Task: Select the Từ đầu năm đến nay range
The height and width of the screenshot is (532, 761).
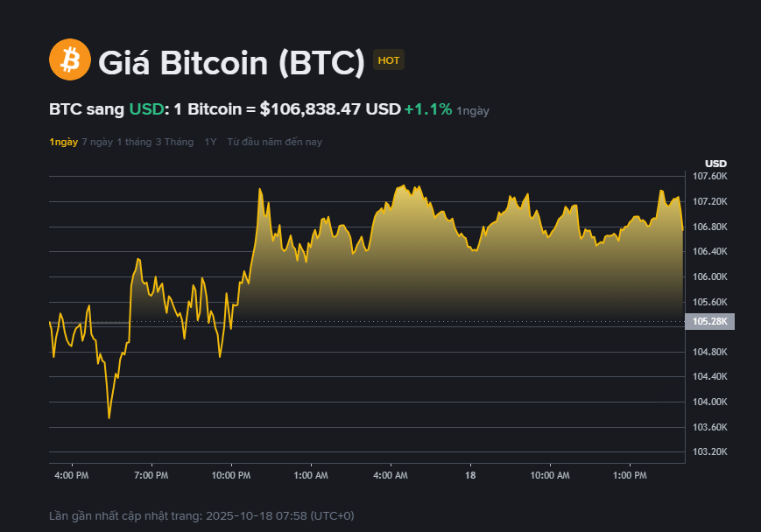Action: point(274,142)
